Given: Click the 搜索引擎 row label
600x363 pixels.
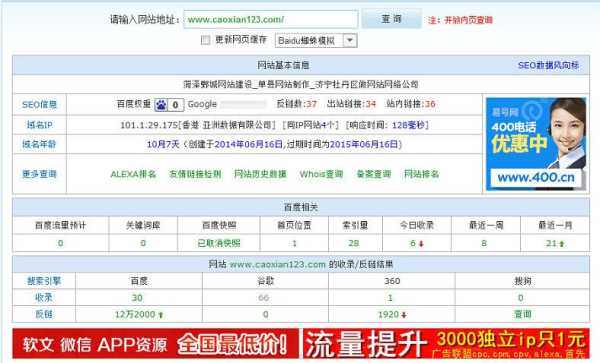Looking at the screenshot, I should pos(44,281).
